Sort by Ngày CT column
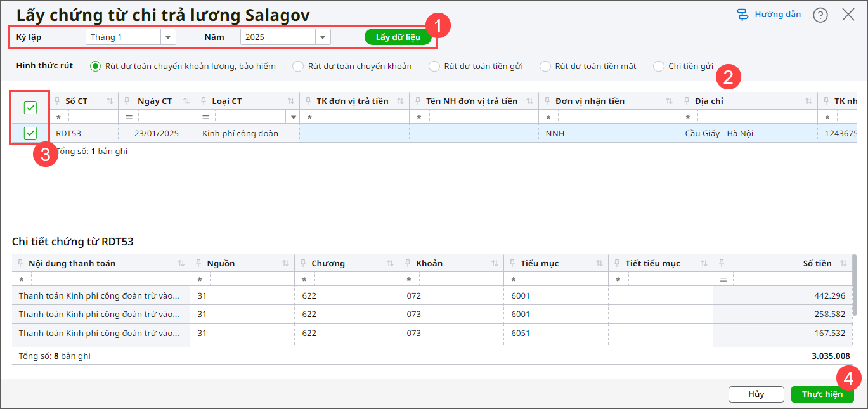Screen dimensions: 868x409 (186, 101)
